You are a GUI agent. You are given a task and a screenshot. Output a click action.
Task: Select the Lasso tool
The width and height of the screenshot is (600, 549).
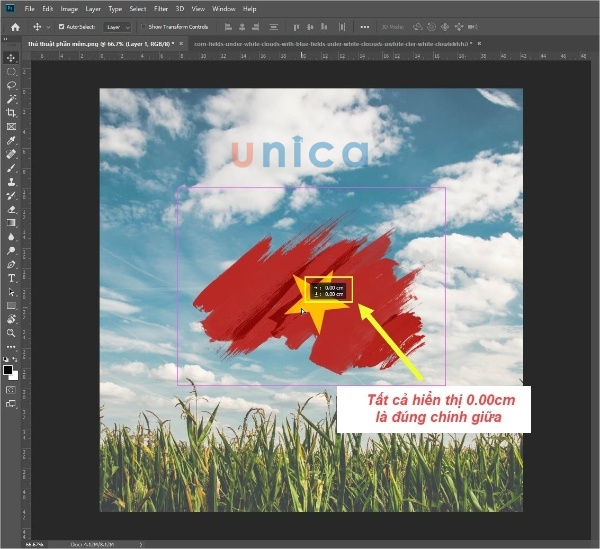tap(11, 85)
